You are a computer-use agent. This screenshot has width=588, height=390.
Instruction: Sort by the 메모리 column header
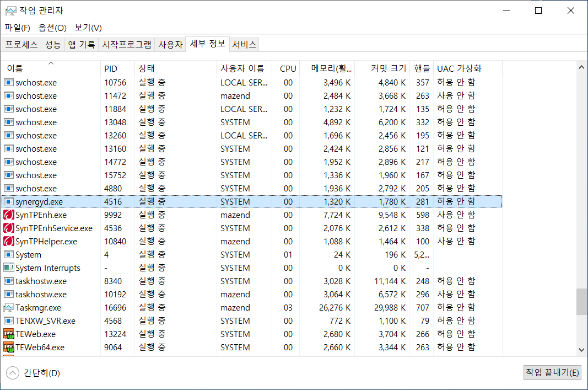click(327, 69)
